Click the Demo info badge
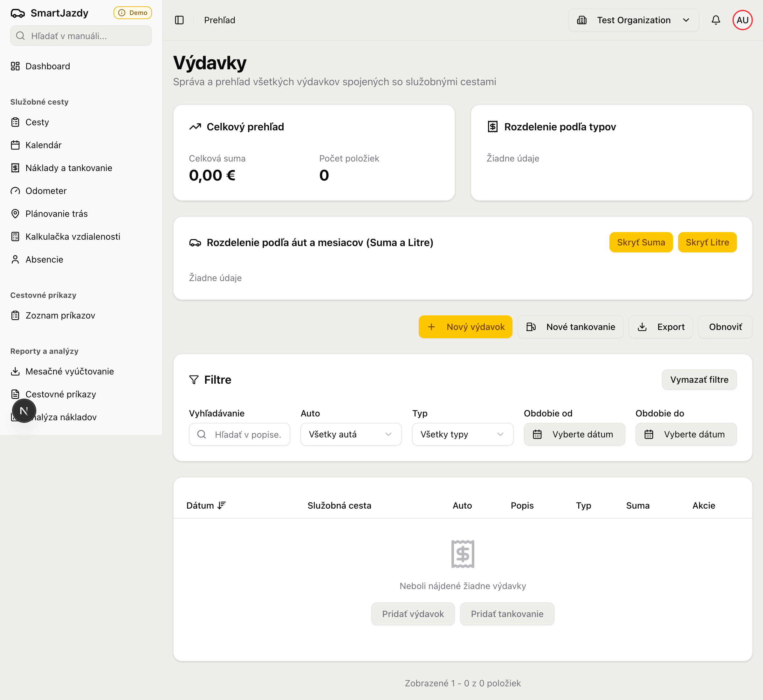Image resolution: width=763 pixels, height=700 pixels. coord(133,13)
